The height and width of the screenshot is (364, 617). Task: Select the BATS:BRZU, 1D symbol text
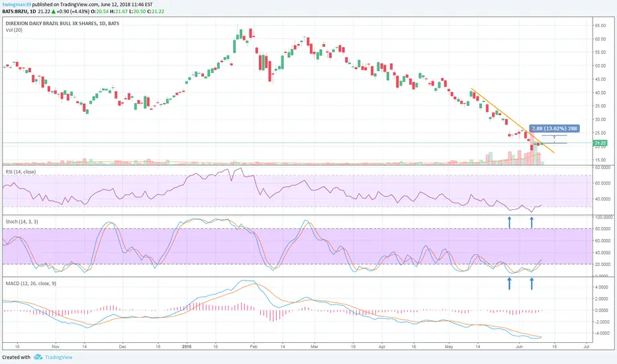pyautogui.click(x=19, y=11)
